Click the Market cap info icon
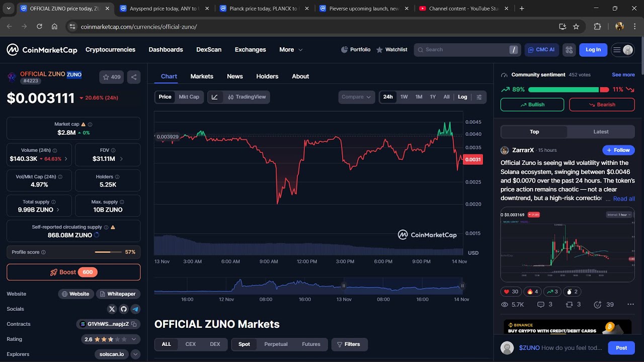Image resolution: width=644 pixels, height=362 pixels. point(90,124)
